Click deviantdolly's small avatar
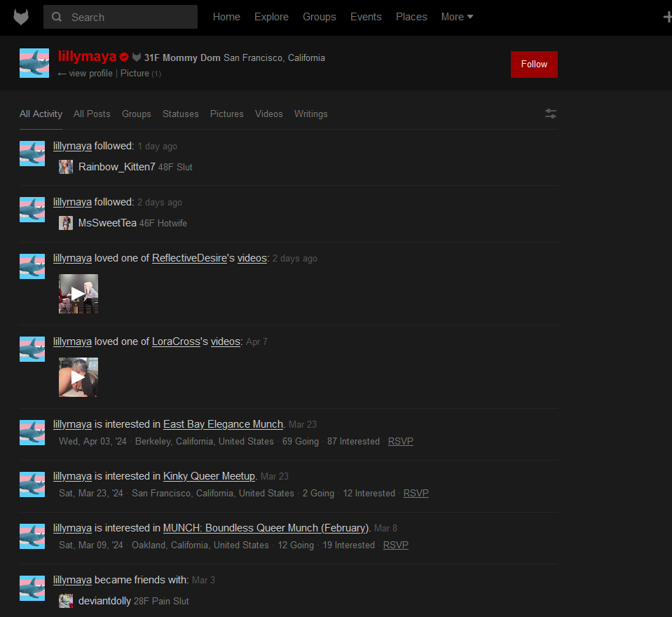Image resolution: width=672 pixels, height=617 pixels. click(66, 601)
